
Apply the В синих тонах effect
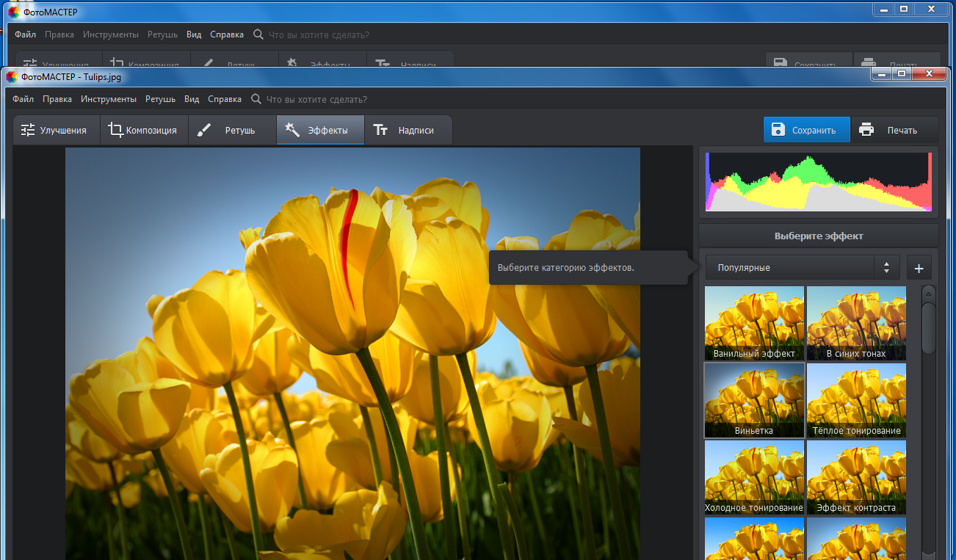pos(856,323)
